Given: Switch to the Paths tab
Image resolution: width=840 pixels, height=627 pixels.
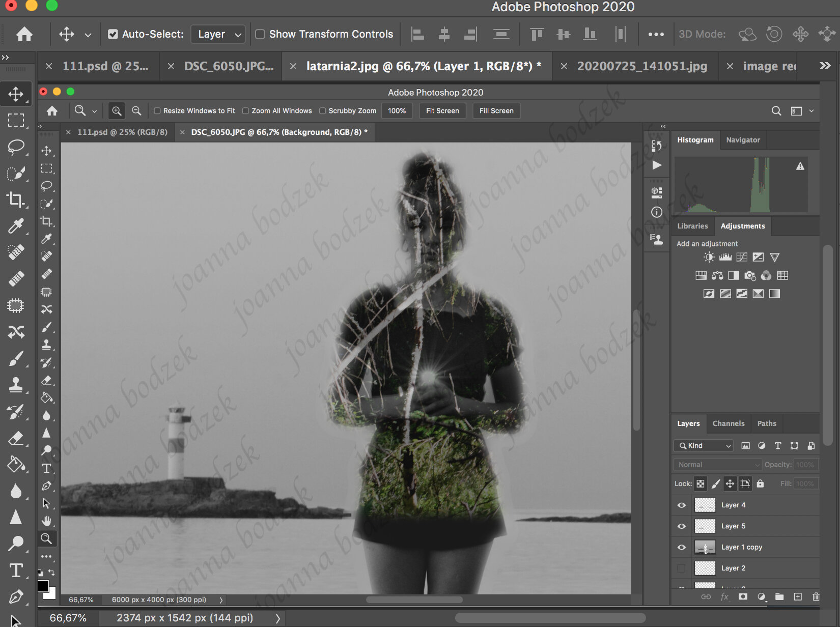Looking at the screenshot, I should (x=767, y=423).
